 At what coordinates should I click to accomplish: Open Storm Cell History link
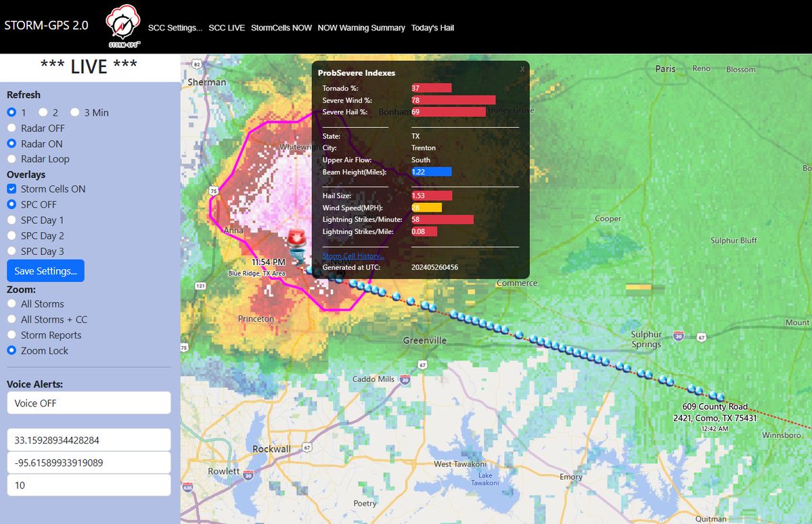(x=353, y=256)
